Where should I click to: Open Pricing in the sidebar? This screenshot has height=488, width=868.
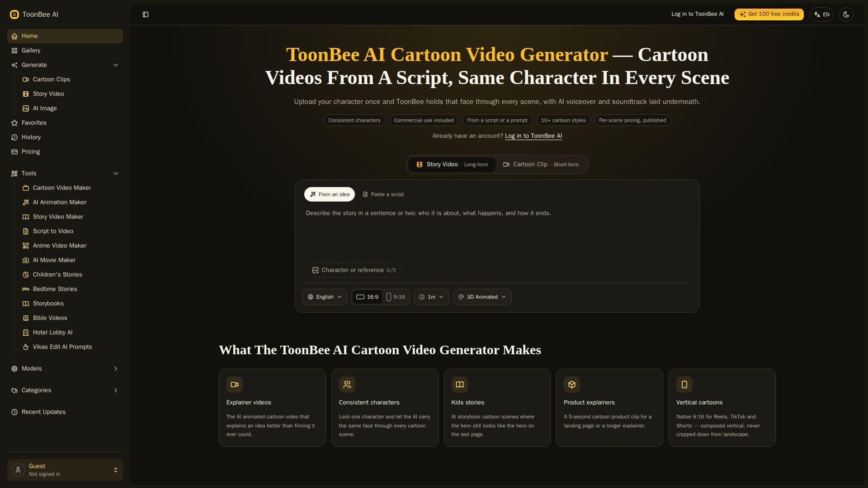click(x=65, y=152)
